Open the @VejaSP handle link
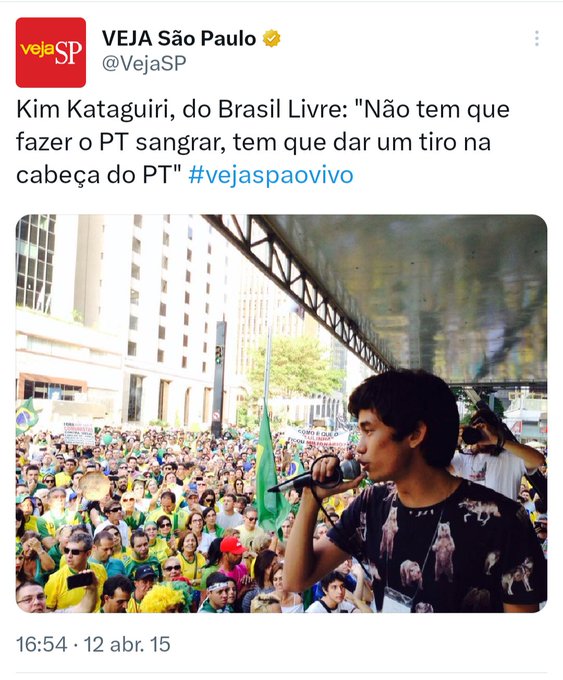 [x=144, y=63]
